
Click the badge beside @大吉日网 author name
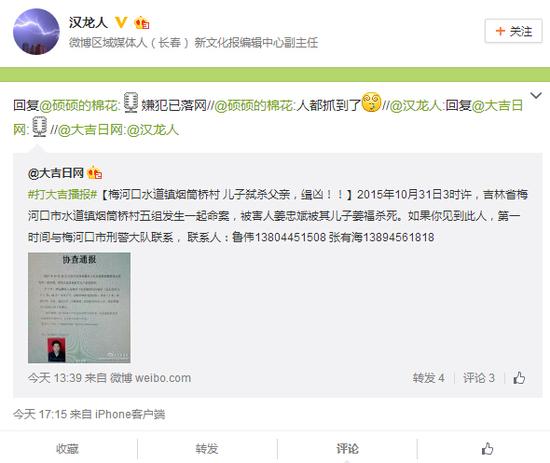click(x=94, y=173)
